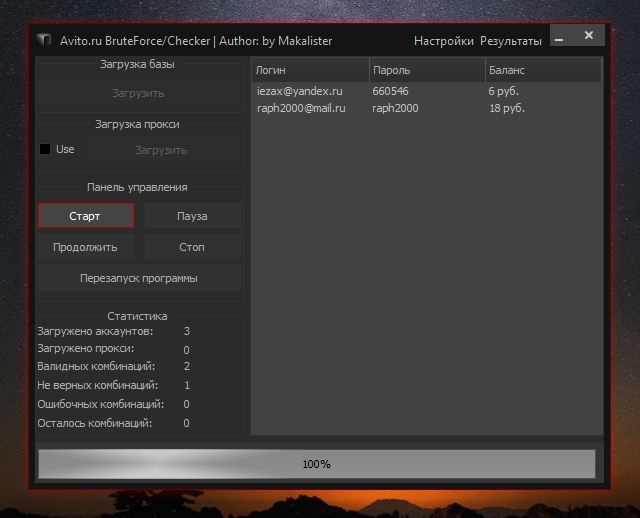The image size is (640, 518).
Task: Close the application window
Action: pyautogui.click(x=589, y=36)
